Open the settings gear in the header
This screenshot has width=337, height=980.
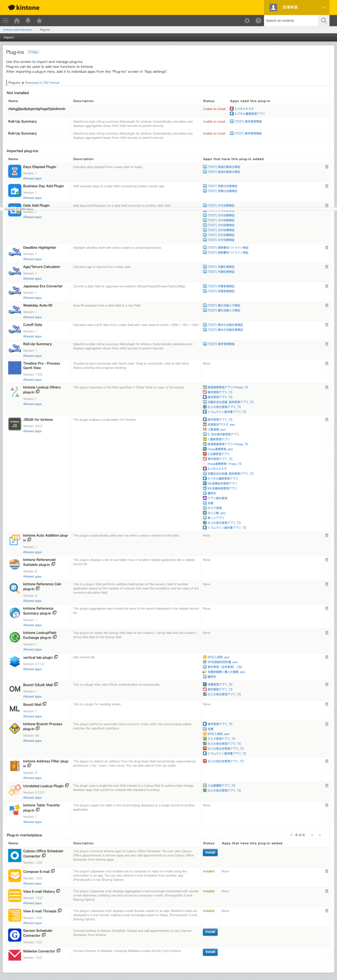pos(247,21)
